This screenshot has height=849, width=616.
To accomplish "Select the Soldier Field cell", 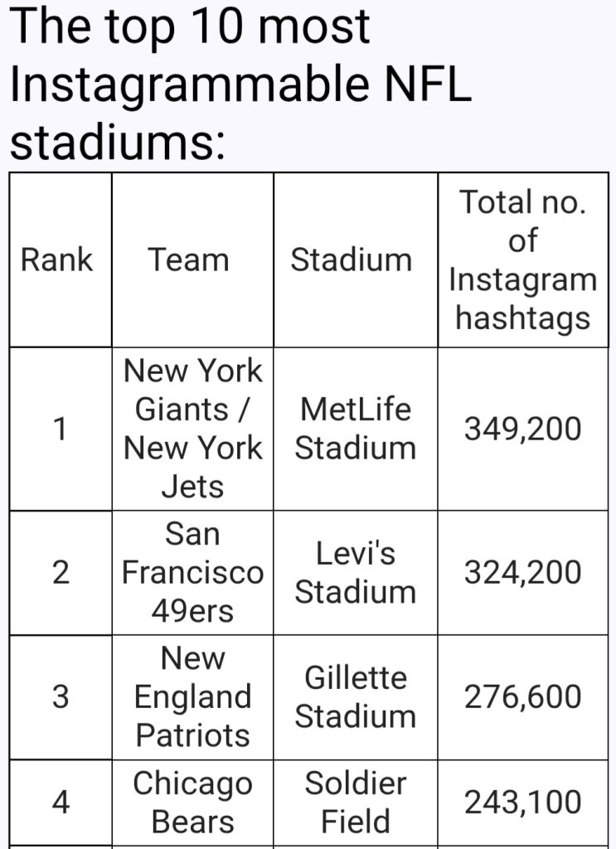I will tap(355, 802).
